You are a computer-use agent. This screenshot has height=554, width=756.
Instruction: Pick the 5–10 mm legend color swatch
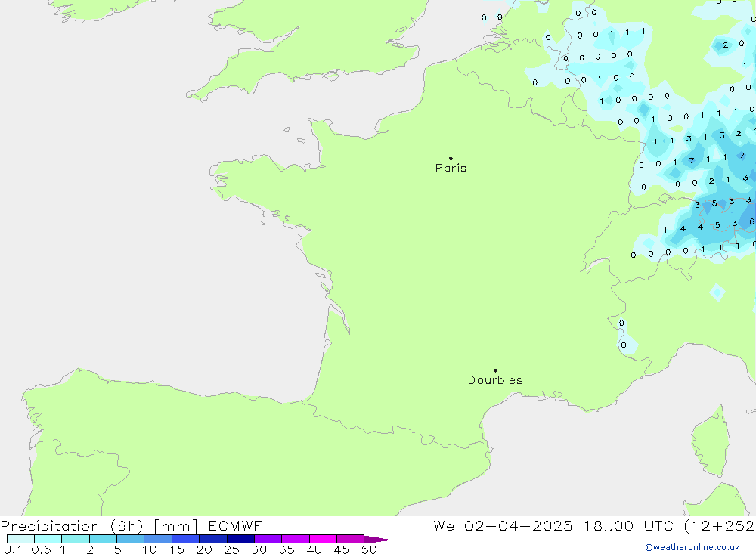point(131,539)
